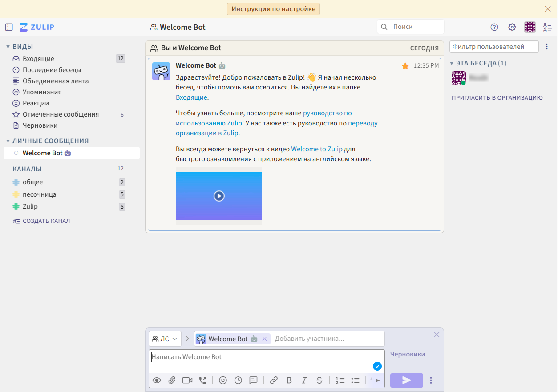Click Инструкции по настройке banner button
The width and height of the screenshot is (558, 392).
(x=273, y=9)
